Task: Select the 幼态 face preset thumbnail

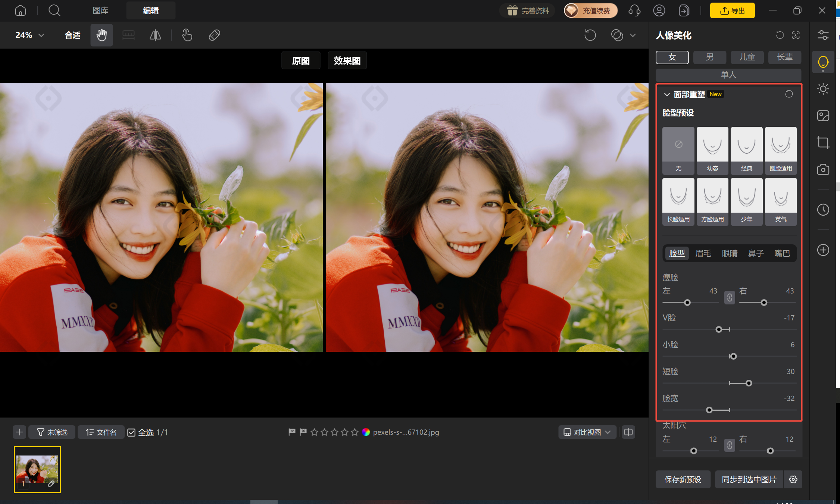Action: [x=712, y=151]
